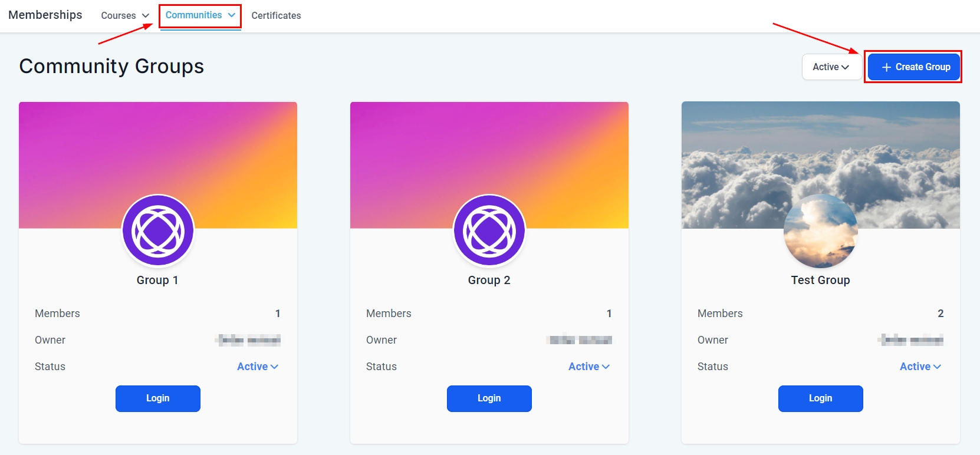Image resolution: width=980 pixels, height=455 pixels.
Task: Click the Create Group button
Action: pos(913,67)
